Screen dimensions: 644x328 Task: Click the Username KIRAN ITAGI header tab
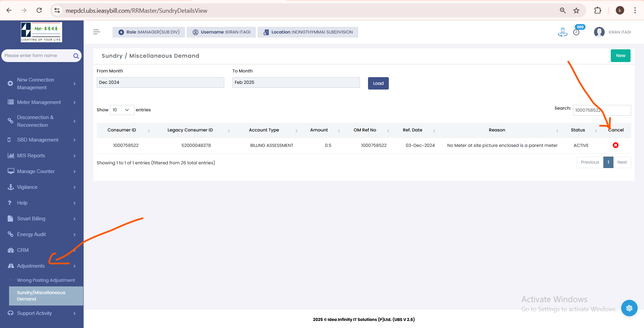coord(221,32)
